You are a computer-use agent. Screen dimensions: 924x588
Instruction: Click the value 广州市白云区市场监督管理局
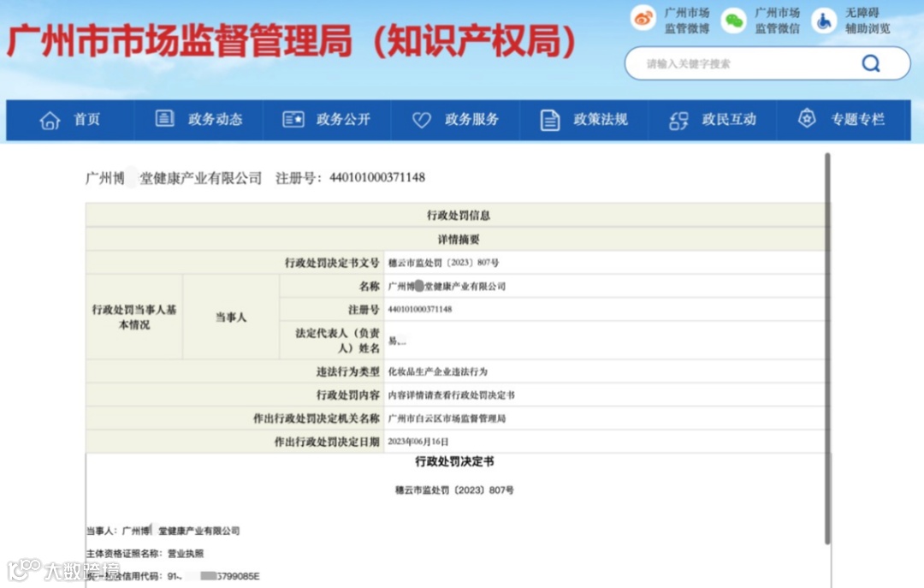coord(447,419)
